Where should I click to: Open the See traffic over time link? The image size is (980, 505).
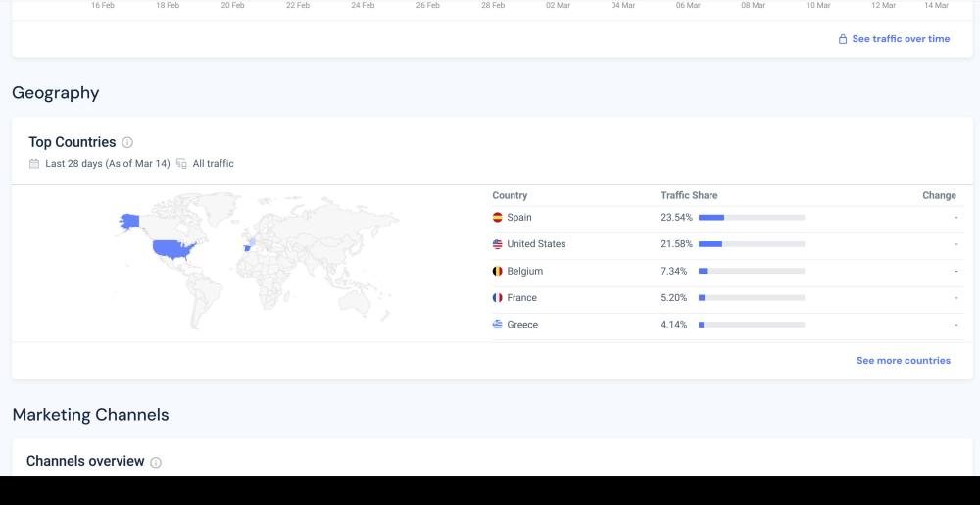coord(900,39)
